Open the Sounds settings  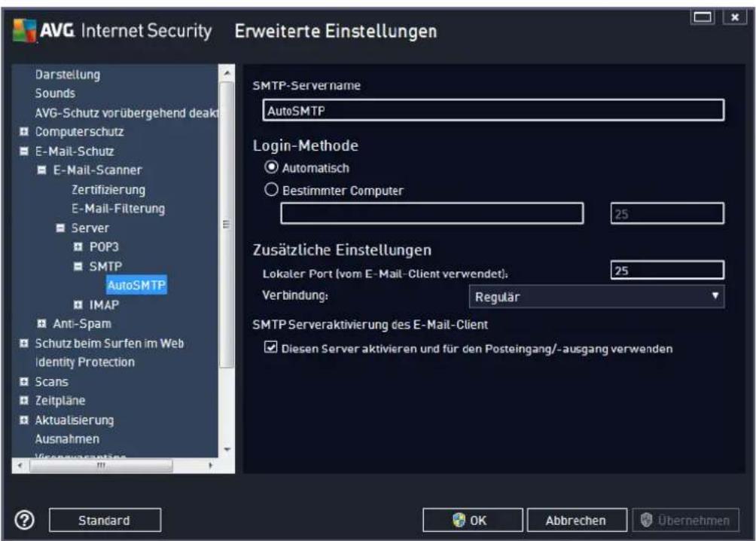55,93
